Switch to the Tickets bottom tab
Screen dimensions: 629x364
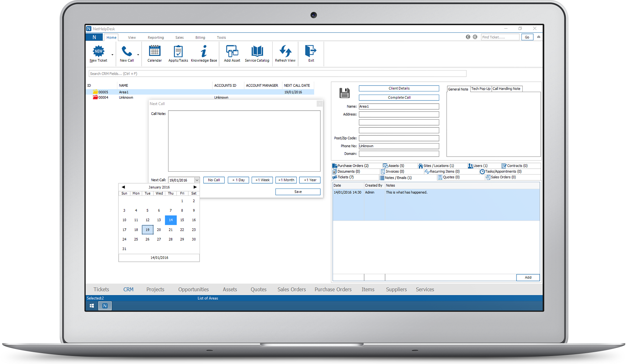click(101, 289)
